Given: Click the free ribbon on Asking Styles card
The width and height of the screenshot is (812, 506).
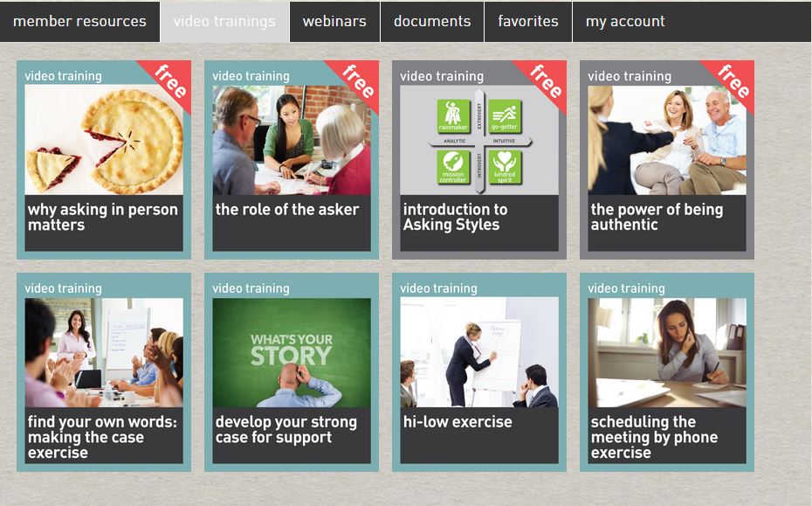Looking at the screenshot, I should point(546,81).
